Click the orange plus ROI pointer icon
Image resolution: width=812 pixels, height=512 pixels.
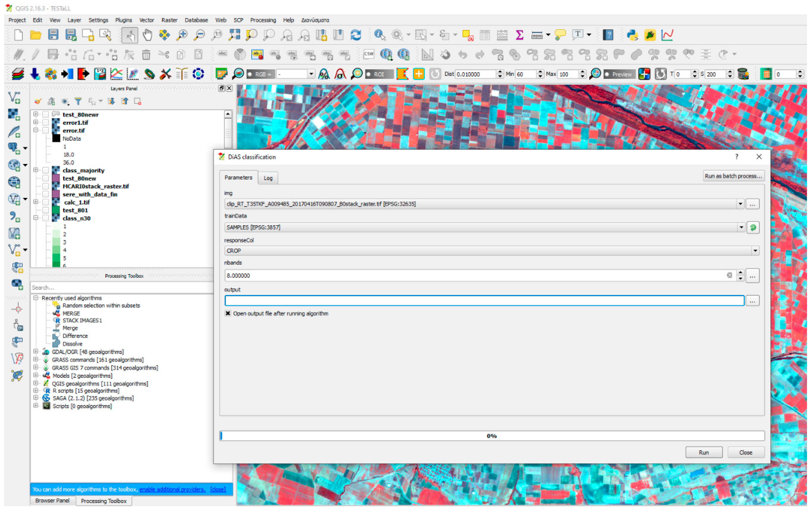point(418,74)
